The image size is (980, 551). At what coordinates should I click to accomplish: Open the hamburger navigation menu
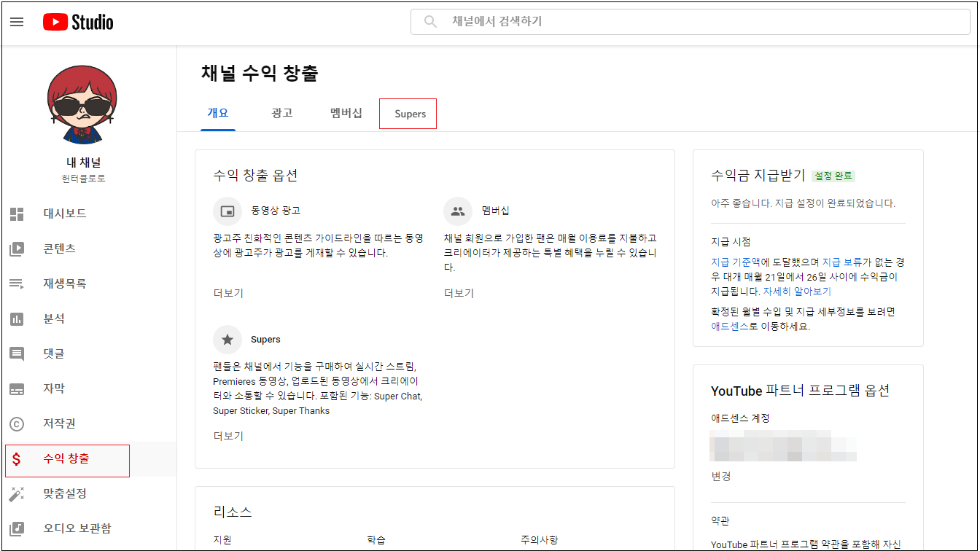17,22
